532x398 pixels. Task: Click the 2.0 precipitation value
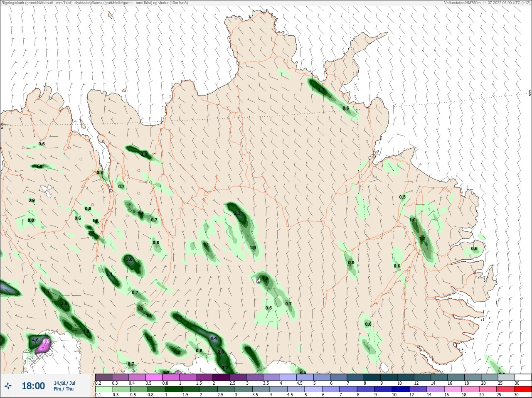(64, 304)
